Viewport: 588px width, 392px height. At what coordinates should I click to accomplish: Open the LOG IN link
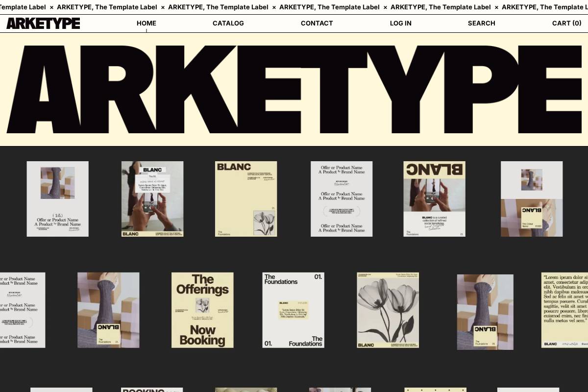click(400, 23)
